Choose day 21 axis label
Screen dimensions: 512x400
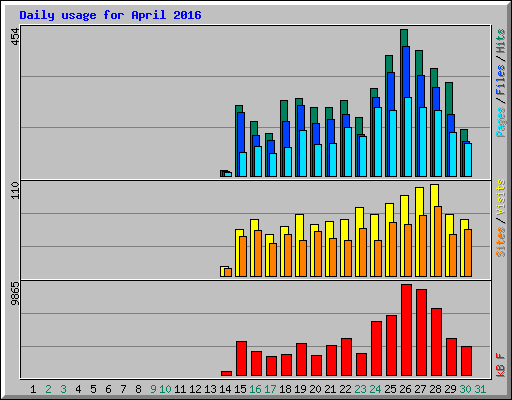coord(330,389)
